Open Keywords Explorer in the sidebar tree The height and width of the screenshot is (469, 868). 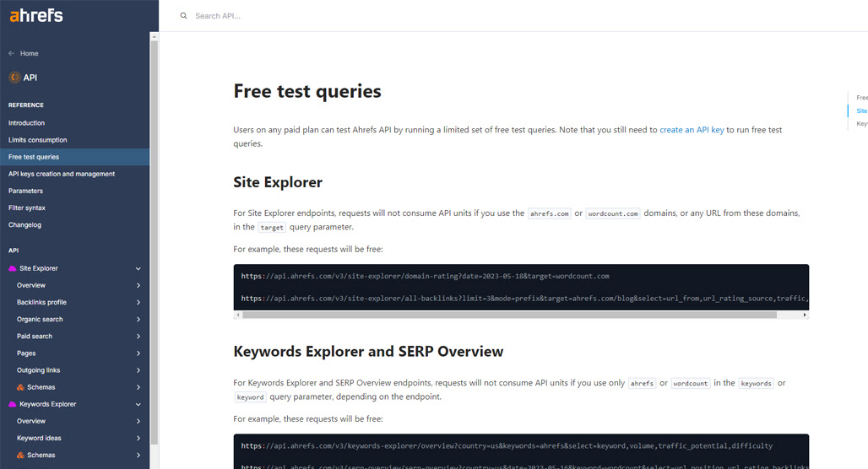[47, 404]
